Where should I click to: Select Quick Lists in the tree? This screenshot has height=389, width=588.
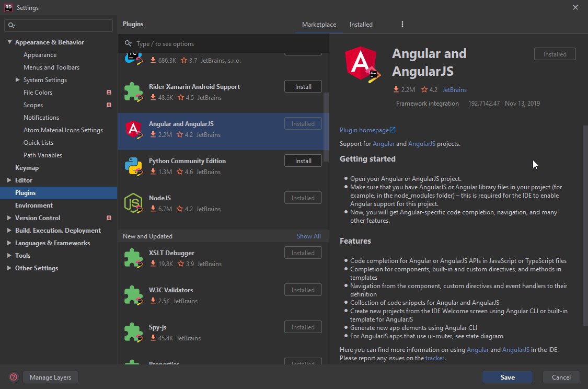click(38, 143)
